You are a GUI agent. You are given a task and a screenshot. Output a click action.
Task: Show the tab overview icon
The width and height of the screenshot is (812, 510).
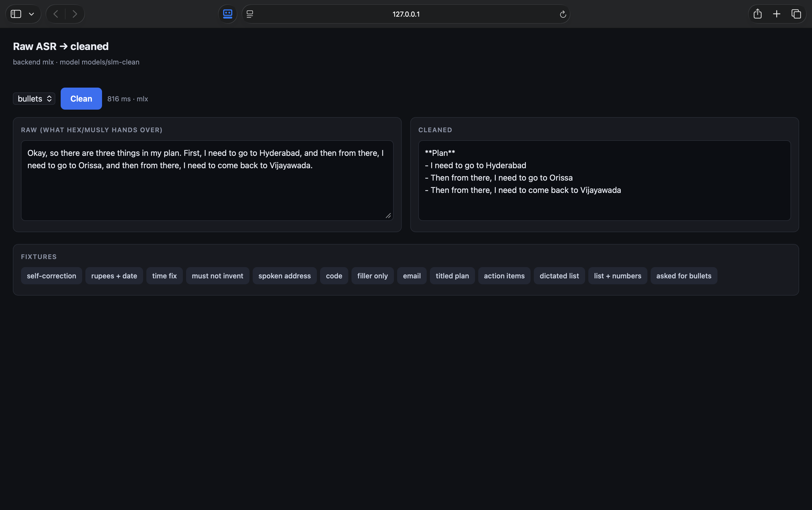point(796,14)
